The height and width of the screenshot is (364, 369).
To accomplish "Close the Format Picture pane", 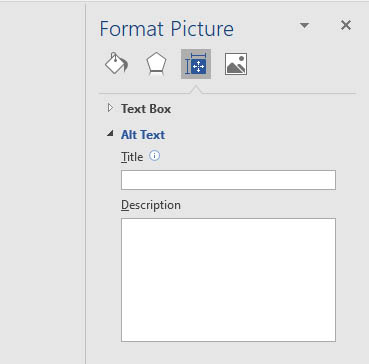I will point(346,25).
